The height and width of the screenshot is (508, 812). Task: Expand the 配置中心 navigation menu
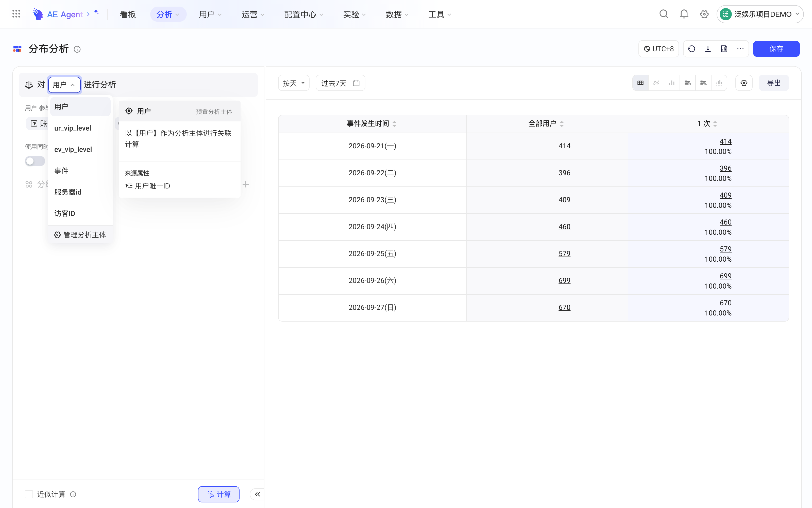pyautogui.click(x=304, y=14)
